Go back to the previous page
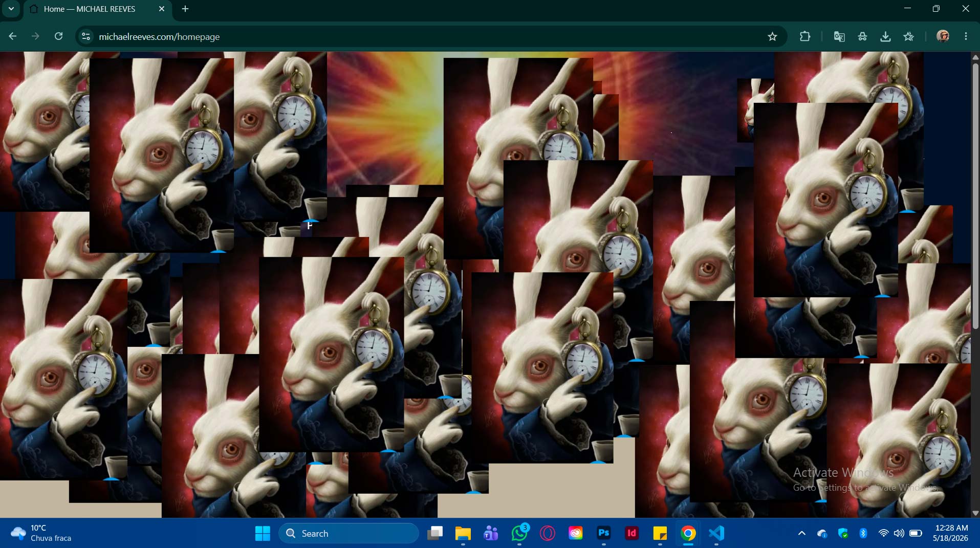Screen dimensions: 980x548 (13, 36)
